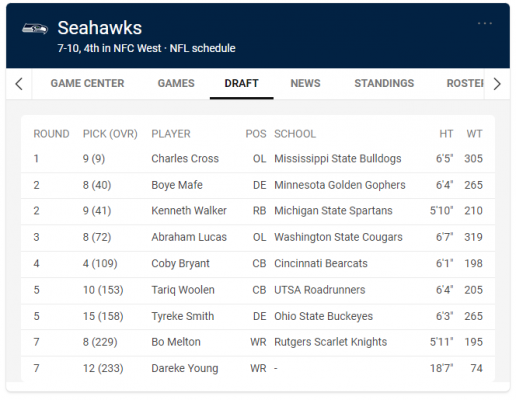Open the three-dot more options menu
516x400 pixels.
[x=485, y=23]
